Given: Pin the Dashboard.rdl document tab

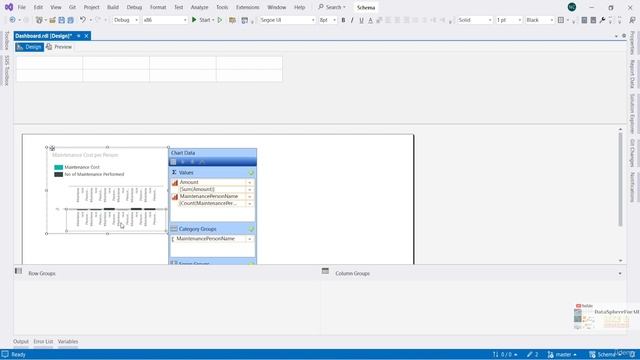Looking at the screenshot, I should [78, 36].
